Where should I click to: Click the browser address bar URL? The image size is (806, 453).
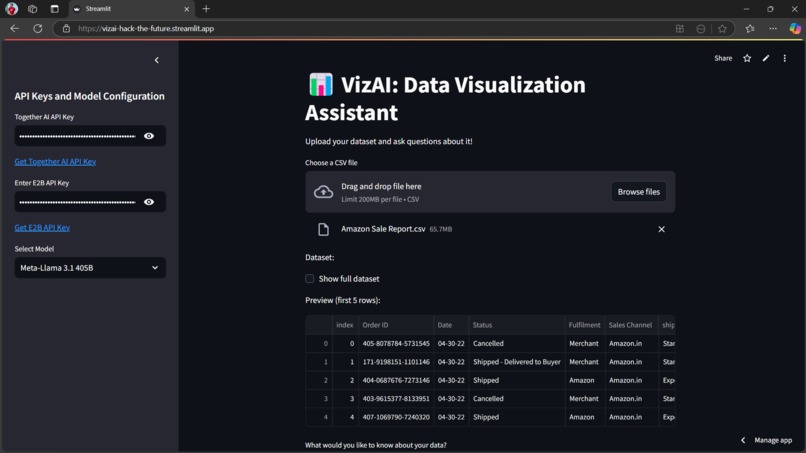146,28
